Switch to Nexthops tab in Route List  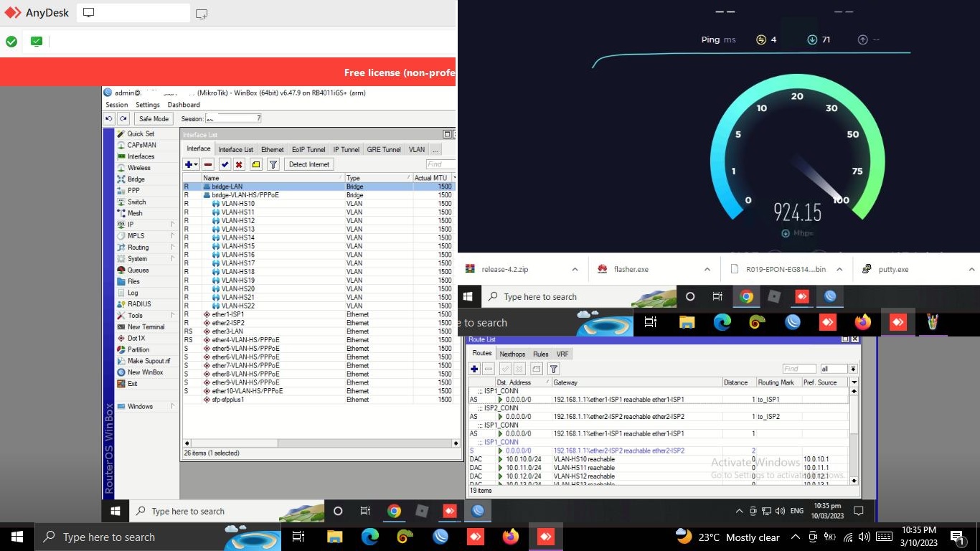pos(512,354)
